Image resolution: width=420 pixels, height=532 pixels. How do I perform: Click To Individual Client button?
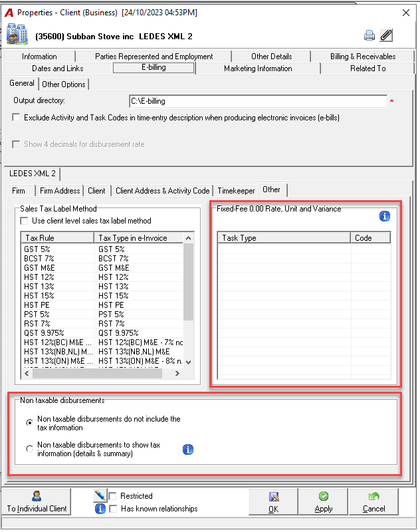click(x=37, y=502)
